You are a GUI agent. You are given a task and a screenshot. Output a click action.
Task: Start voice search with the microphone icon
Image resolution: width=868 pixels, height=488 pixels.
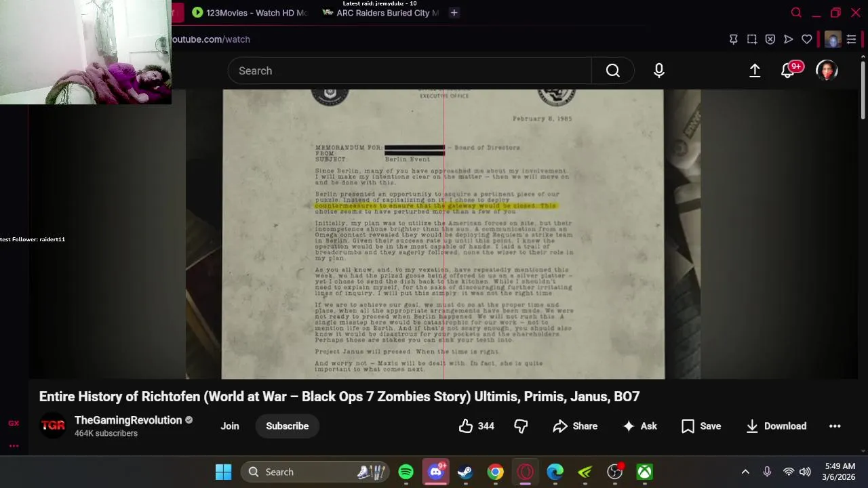(x=659, y=70)
